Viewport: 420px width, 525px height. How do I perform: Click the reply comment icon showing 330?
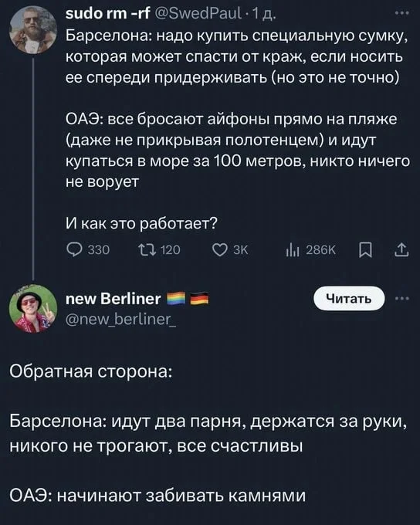point(73,250)
